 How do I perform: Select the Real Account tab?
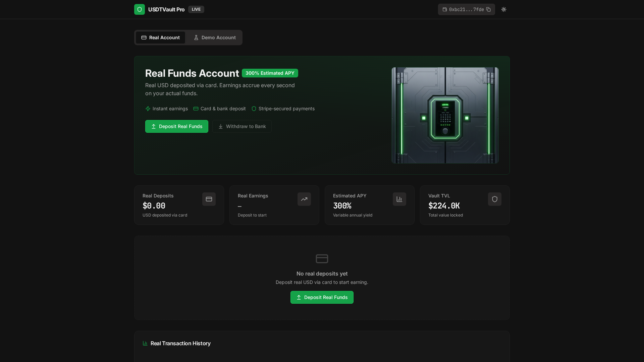point(160,38)
